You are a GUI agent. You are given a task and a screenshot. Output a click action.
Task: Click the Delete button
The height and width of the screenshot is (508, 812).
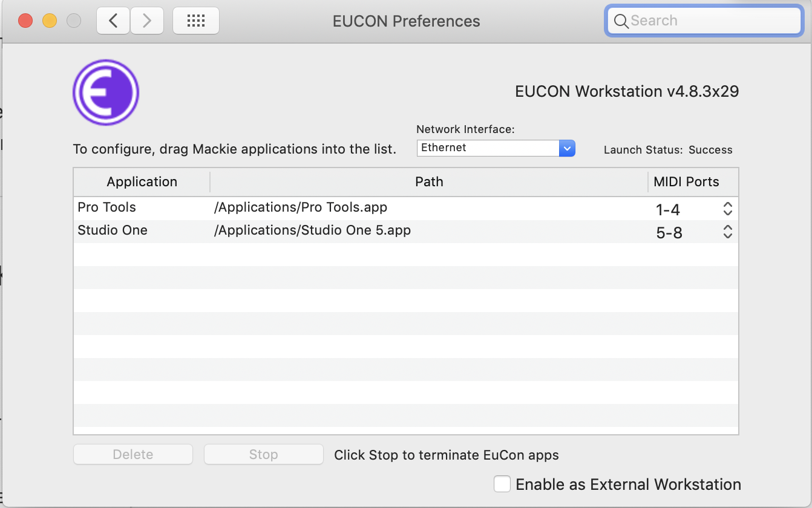tap(133, 455)
